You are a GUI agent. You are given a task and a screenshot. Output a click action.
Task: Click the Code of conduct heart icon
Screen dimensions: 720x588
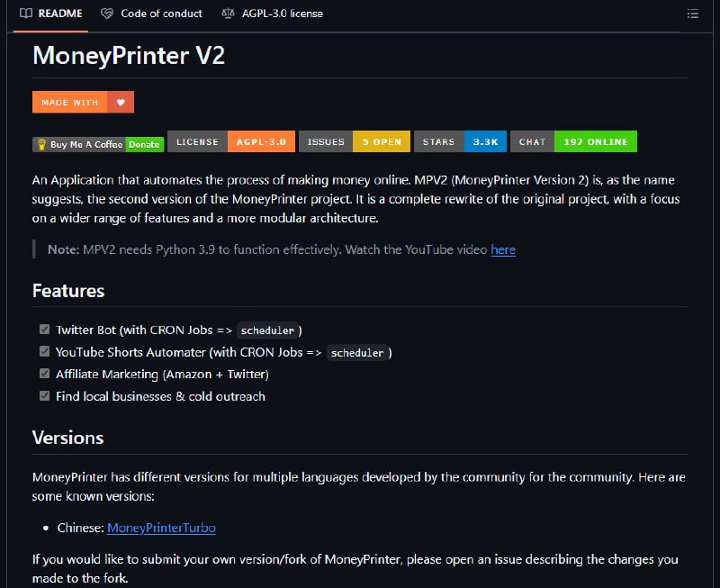107,14
